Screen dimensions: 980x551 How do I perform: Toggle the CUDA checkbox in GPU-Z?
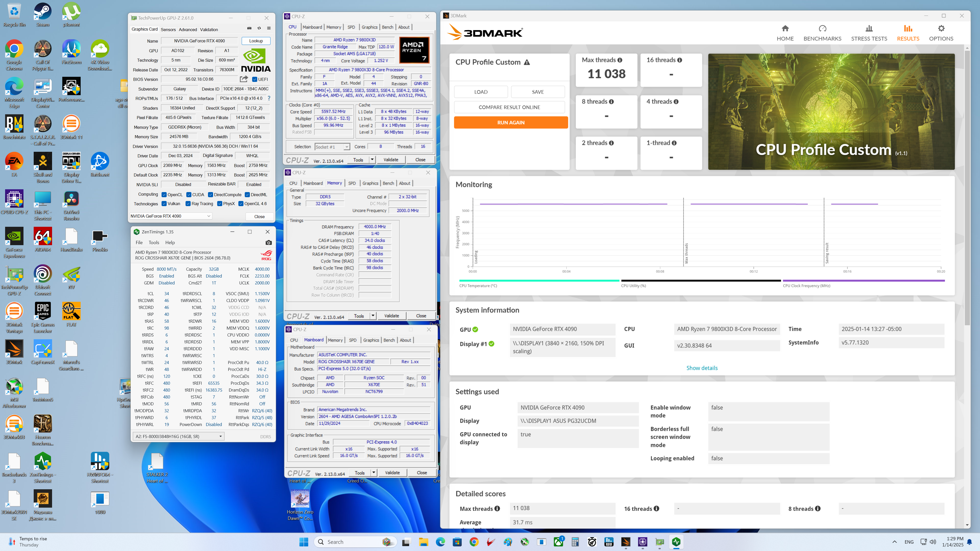(x=189, y=195)
